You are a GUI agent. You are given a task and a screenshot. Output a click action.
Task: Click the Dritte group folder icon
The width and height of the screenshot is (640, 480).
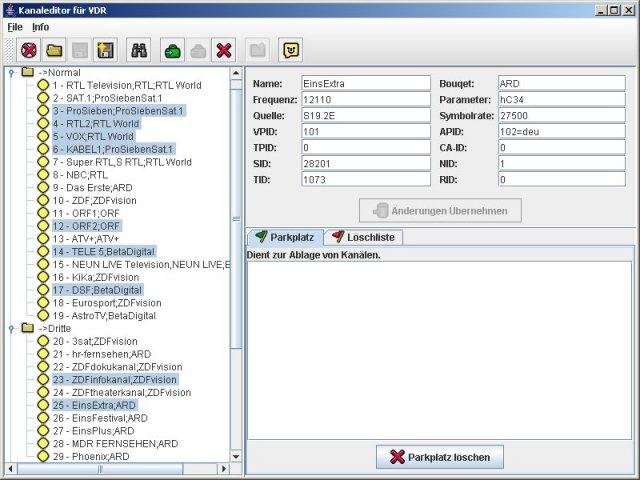(28, 328)
